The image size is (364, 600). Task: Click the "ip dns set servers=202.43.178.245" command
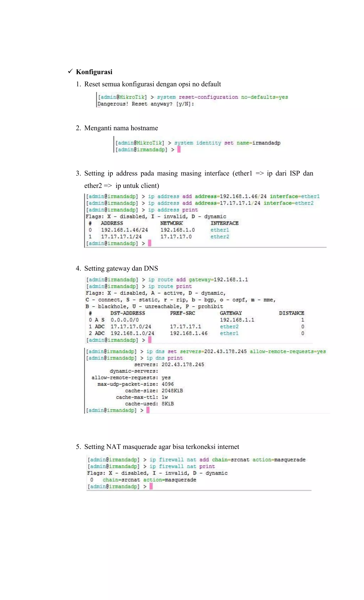(x=206, y=351)
